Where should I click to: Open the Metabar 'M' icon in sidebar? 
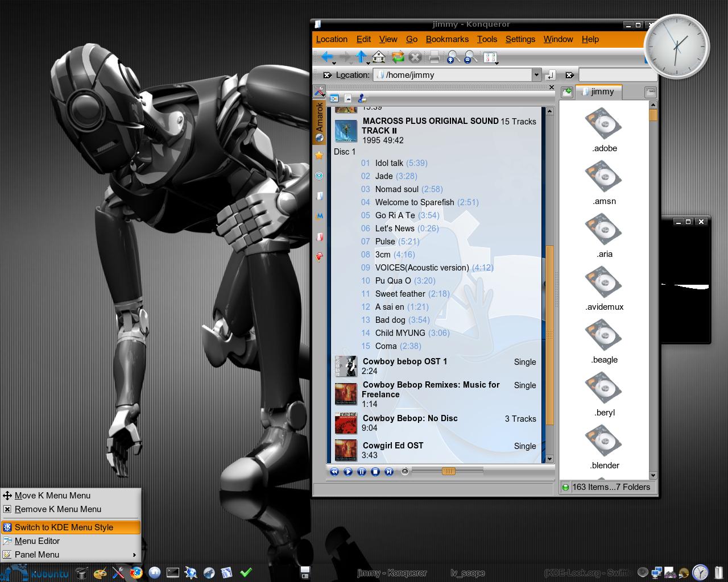click(319, 216)
